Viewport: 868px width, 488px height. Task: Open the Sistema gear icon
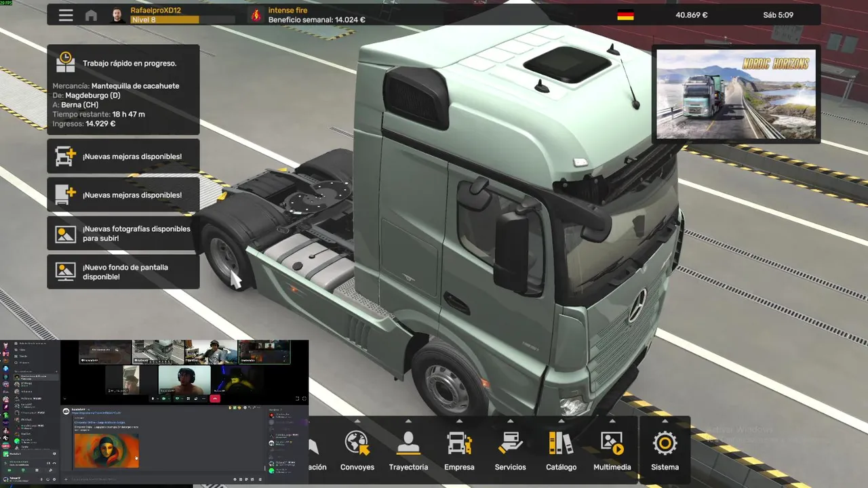665,443
